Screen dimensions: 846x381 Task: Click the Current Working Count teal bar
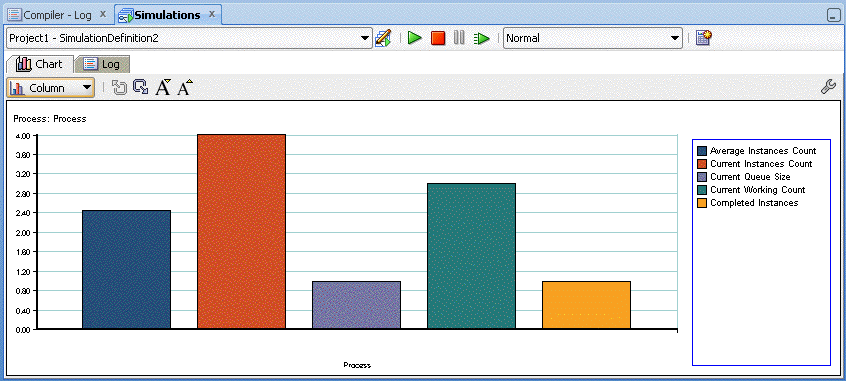click(471, 256)
